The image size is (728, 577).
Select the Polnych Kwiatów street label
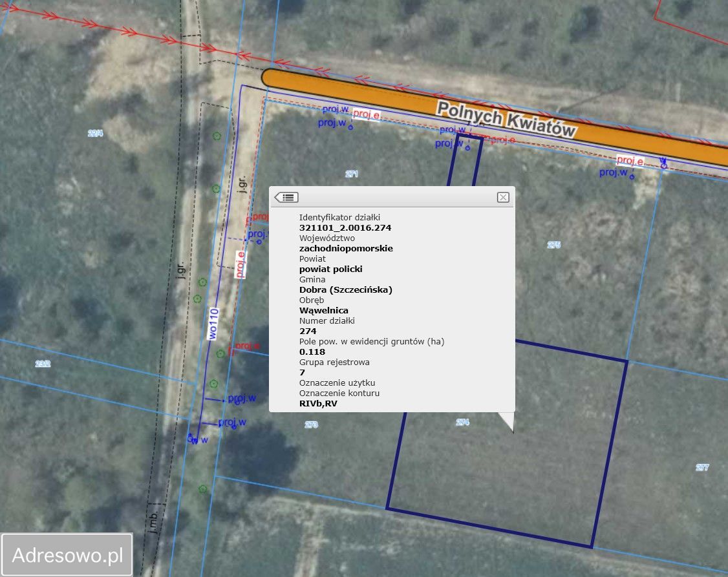click(x=506, y=119)
